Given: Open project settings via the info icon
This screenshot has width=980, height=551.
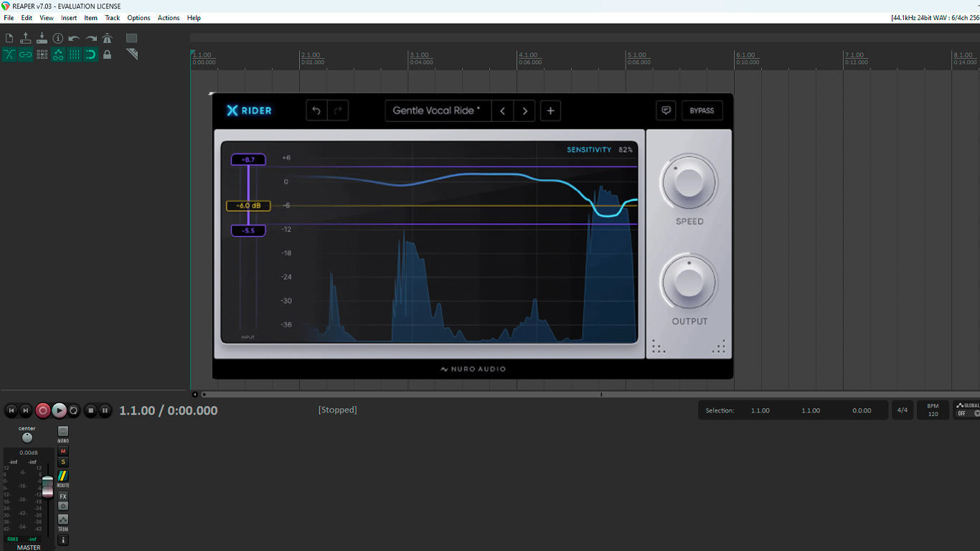Looking at the screenshot, I should tap(58, 38).
